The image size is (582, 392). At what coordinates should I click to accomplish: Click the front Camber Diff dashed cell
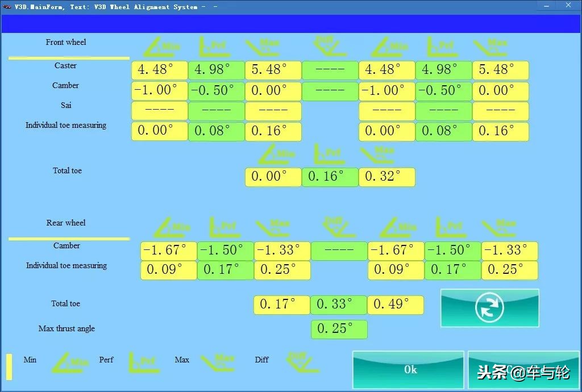pos(330,90)
